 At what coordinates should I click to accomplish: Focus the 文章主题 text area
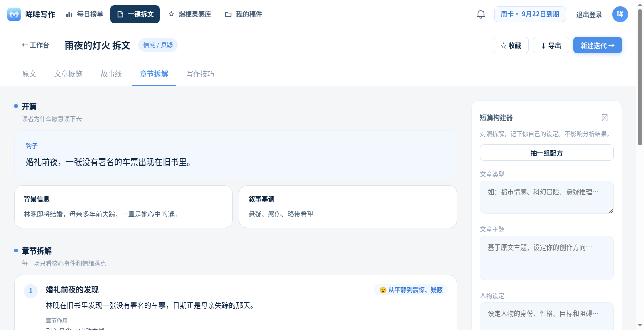pos(547,258)
